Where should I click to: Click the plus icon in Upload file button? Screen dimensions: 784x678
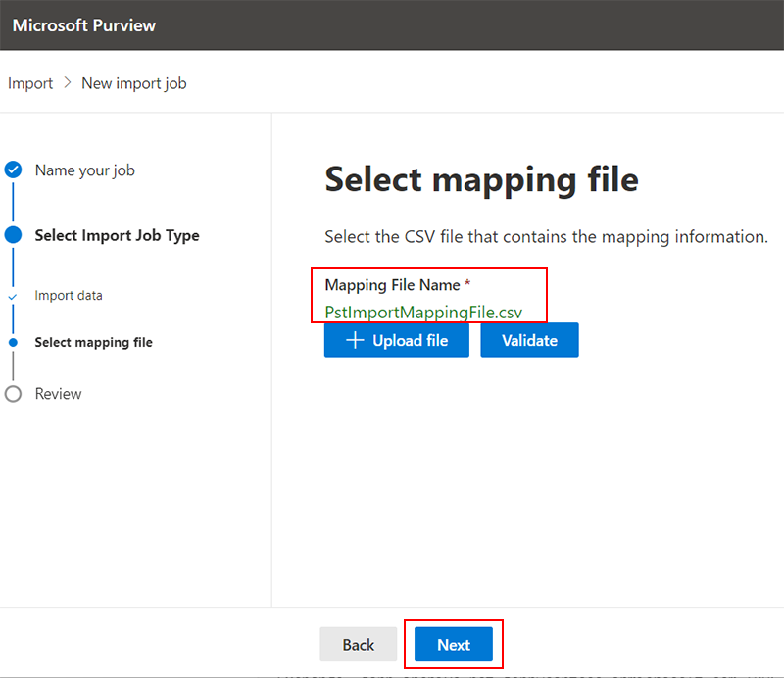(356, 340)
